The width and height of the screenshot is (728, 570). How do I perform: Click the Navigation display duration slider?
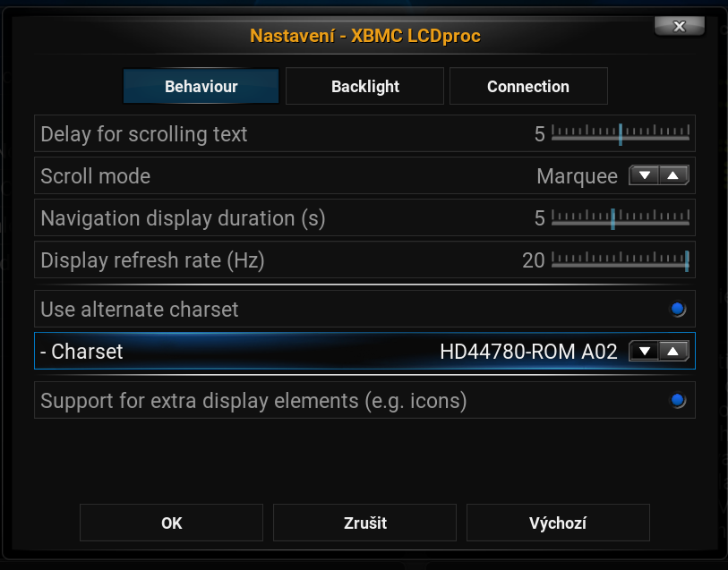(x=613, y=218)
